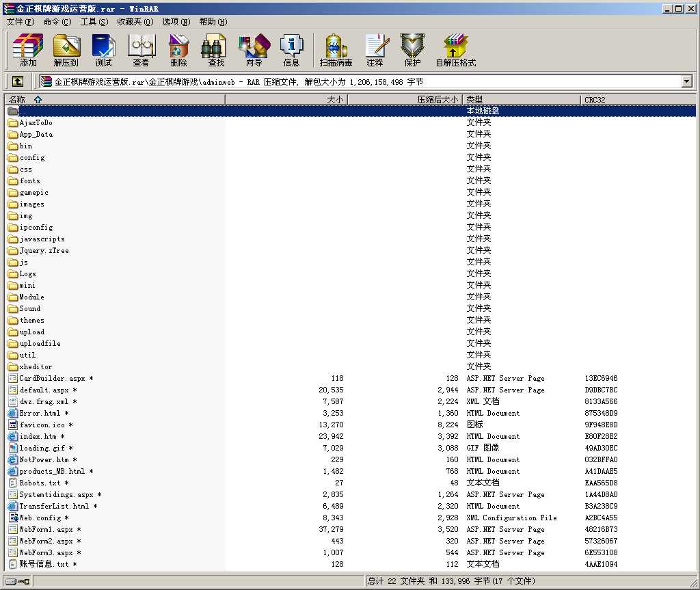
Task: Open the Favorites (收藏夹) menu
Action: click(135, 22)
